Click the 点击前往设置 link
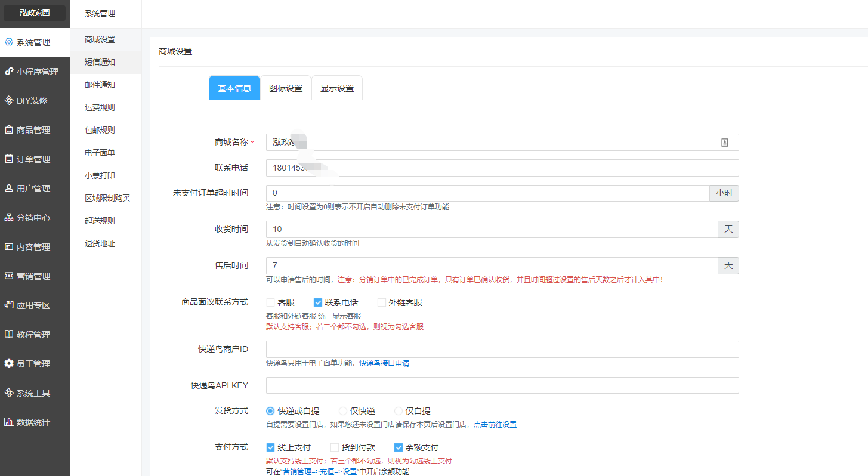 coord(495,425)
